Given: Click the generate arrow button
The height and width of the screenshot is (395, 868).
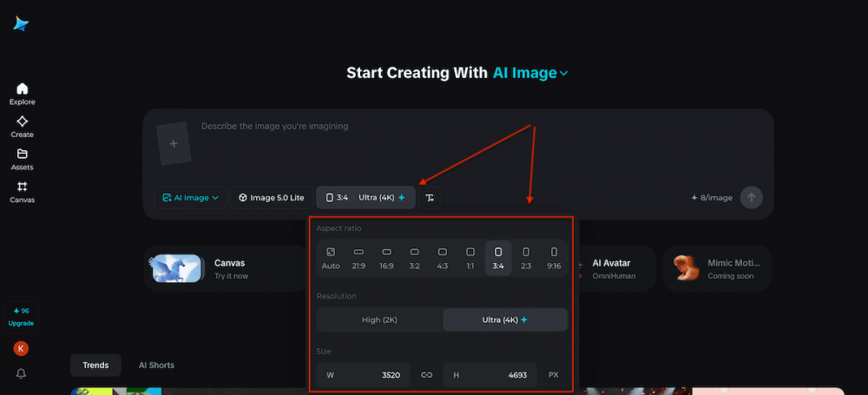Looking at the screenshot, I should click(751, 197).
